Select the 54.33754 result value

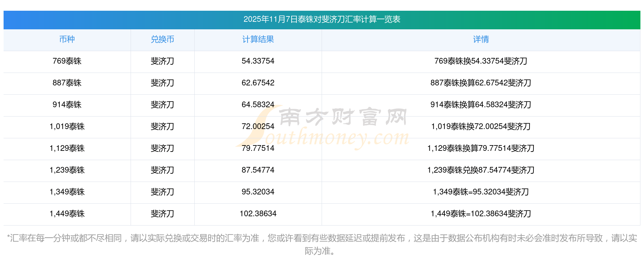click(x=258, y=61)
